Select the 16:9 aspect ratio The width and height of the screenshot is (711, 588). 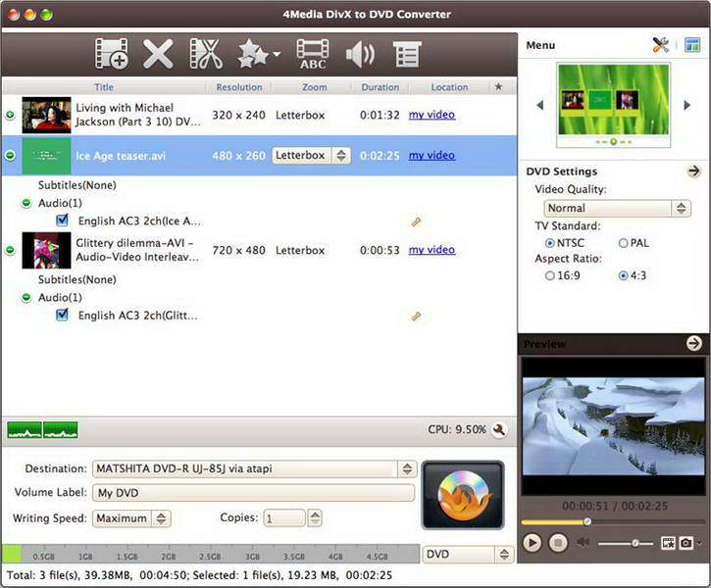(x=550, y=275)
